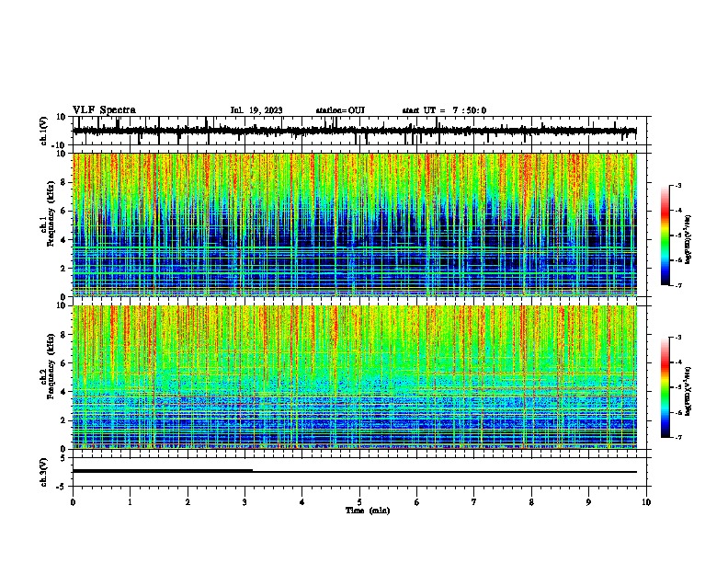Click the time axis tick label "5"

pyautogui.click(x=359, y=502)
